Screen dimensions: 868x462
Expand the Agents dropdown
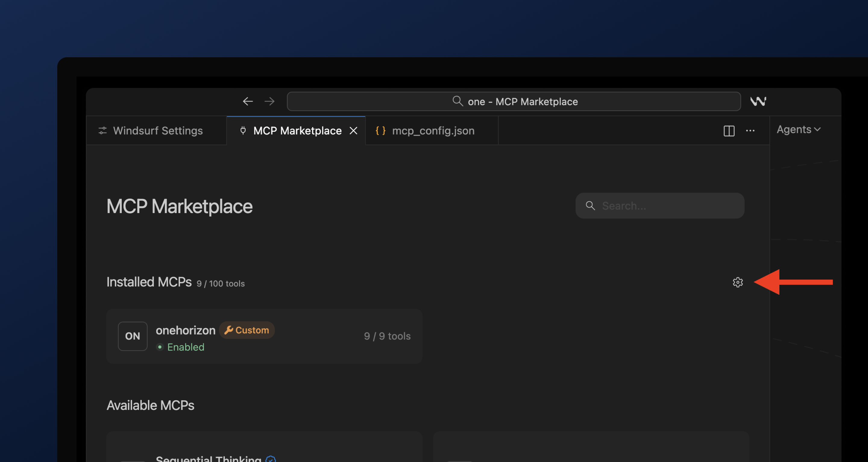pos(798,129)
